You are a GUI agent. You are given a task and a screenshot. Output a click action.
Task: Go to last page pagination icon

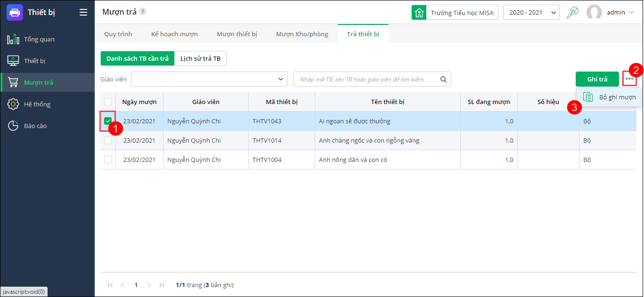(x=162, y=285)
